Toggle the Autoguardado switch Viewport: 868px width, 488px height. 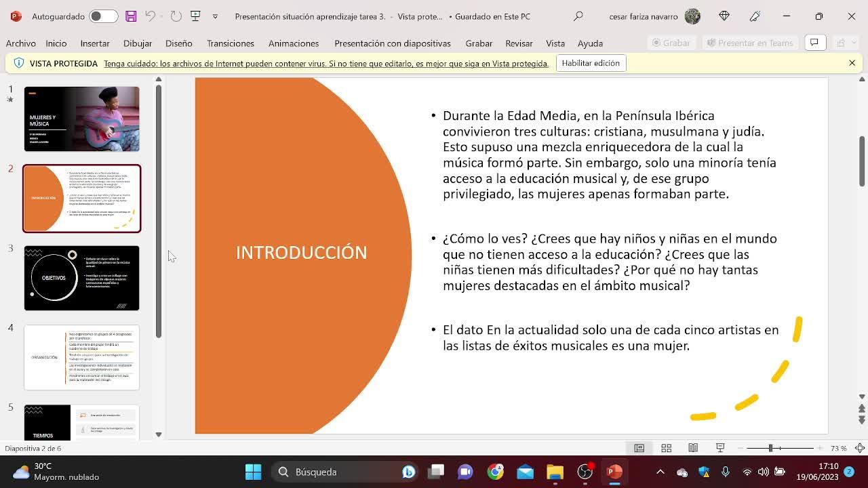click(x=102, y=16)
